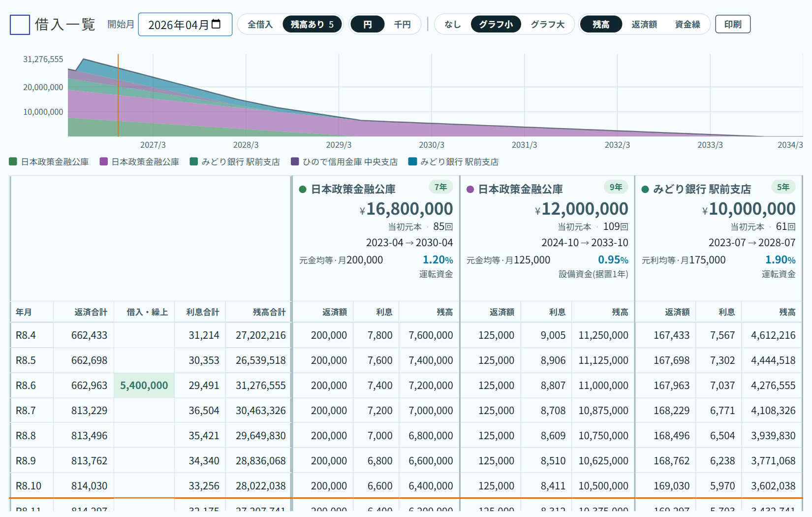Screen dimensions: 812x517
Task: Open calendar picker in the 開始月 field
Action: (x=216, y=24)
